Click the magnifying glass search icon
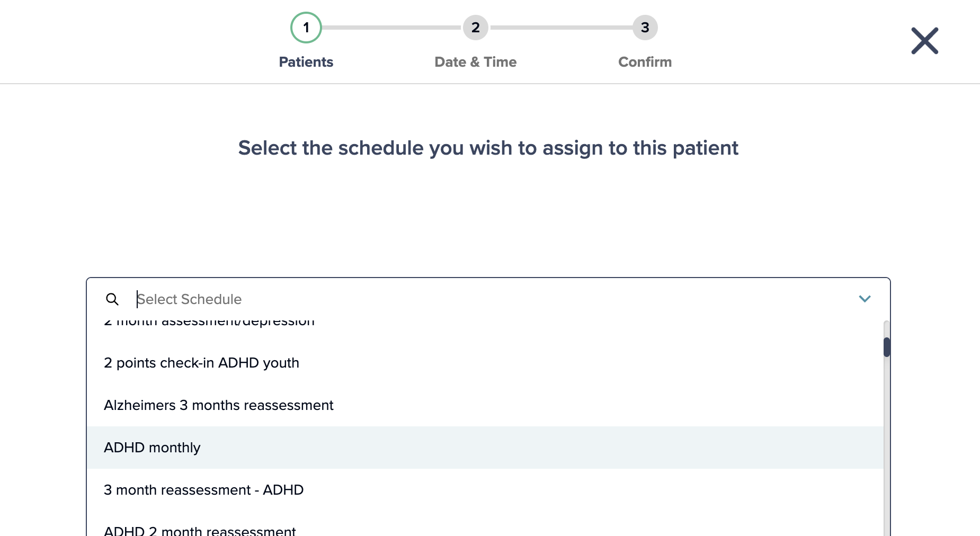 click(112, 299)
